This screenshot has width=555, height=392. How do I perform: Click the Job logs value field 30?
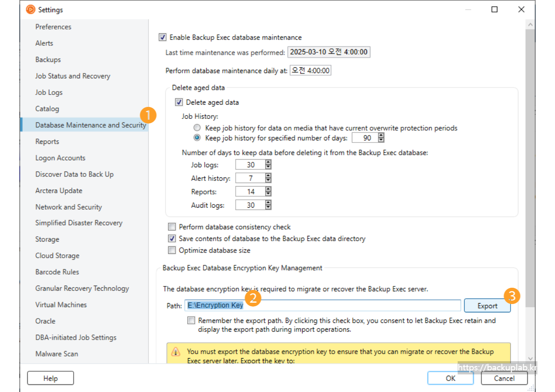[250, 165]
